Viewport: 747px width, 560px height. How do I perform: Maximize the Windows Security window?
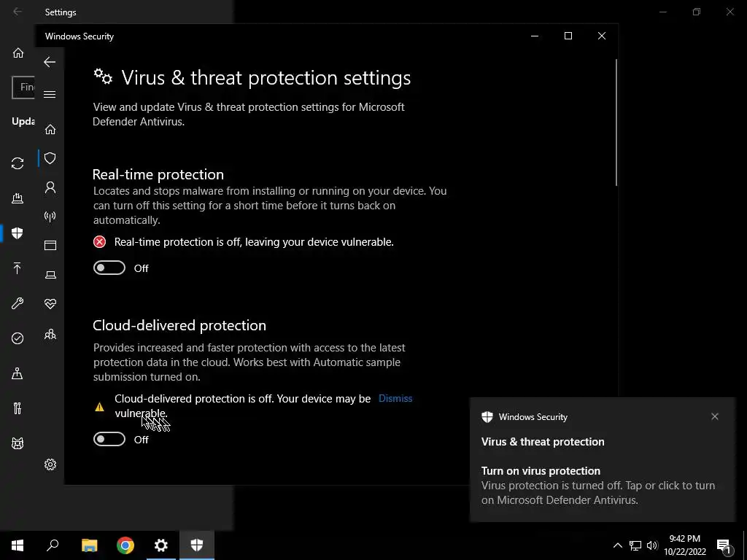tap(568, 36)
